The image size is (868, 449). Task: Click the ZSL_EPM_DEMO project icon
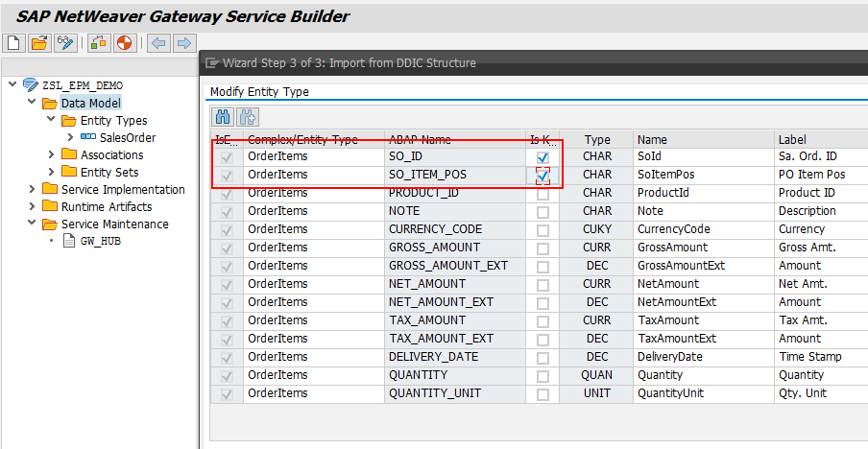point(30,85)
